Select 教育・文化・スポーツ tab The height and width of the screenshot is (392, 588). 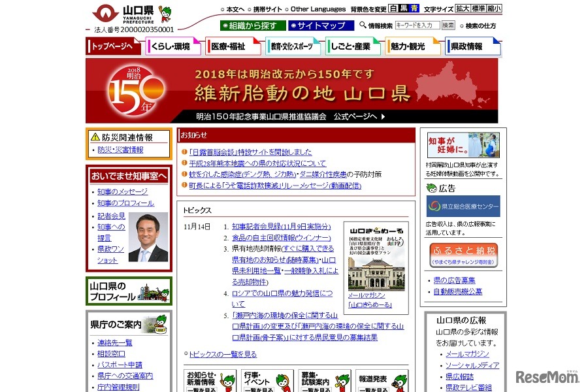pyautogui.click(x=293, y=46)
